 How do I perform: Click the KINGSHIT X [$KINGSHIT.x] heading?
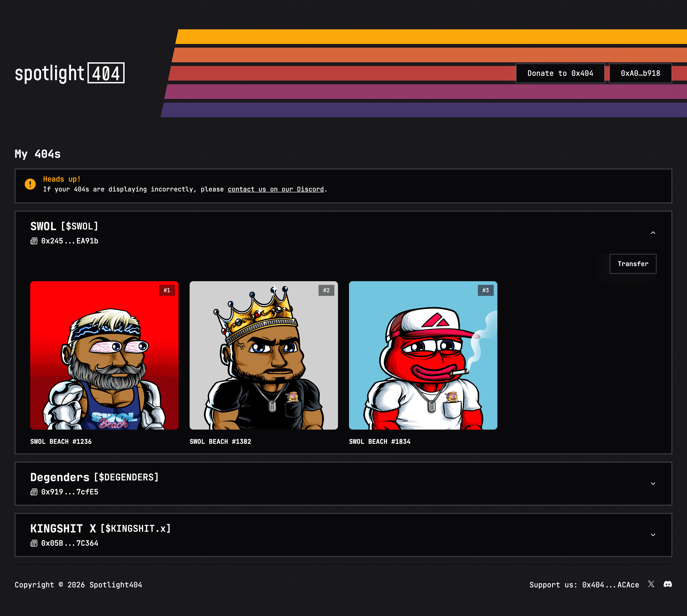101,529
